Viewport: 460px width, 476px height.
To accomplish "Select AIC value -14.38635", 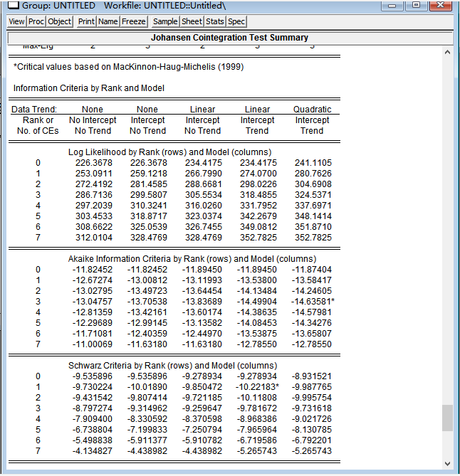I will pyautogui.click(x=257, y=312).
